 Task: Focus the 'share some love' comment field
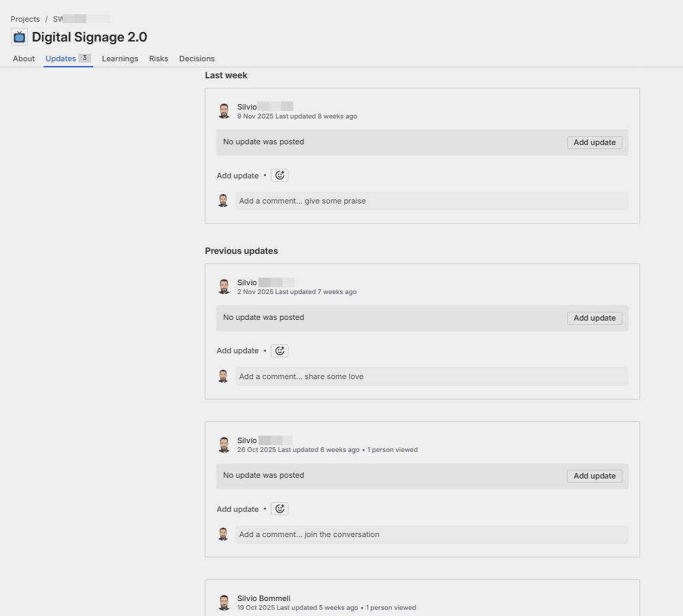click(x=432, y=376)
